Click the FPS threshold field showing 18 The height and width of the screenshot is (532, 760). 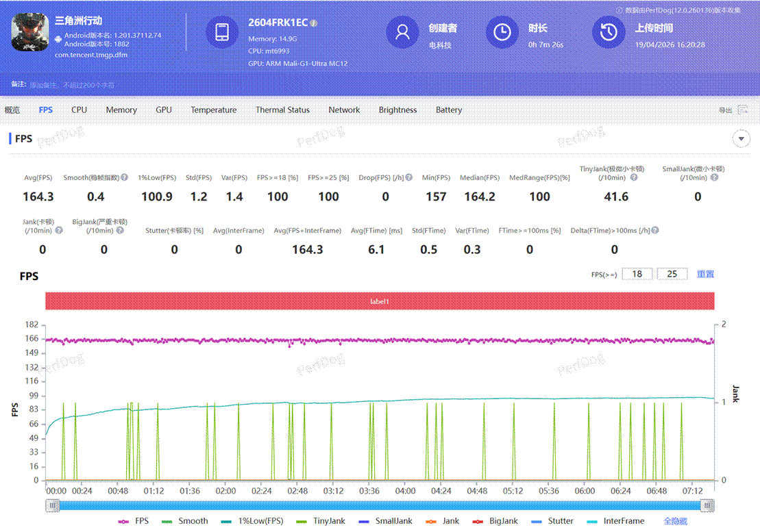point(637,274)
